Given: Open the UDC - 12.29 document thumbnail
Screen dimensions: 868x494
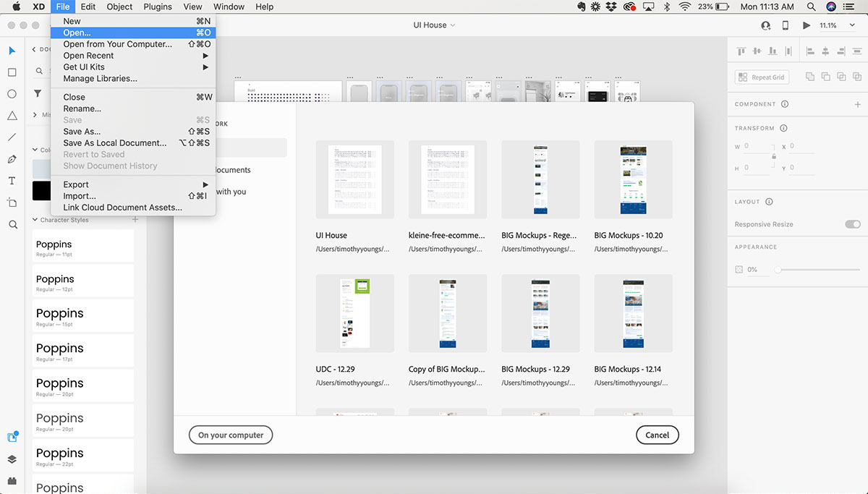Looking at the screenshot, I should tap(354, 313).
